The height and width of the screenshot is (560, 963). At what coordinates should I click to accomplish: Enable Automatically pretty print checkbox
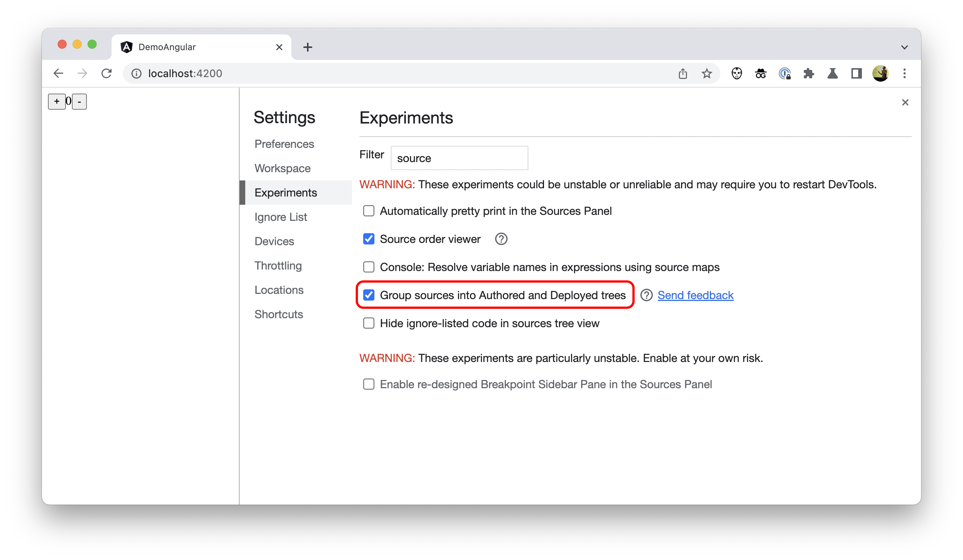368,211
